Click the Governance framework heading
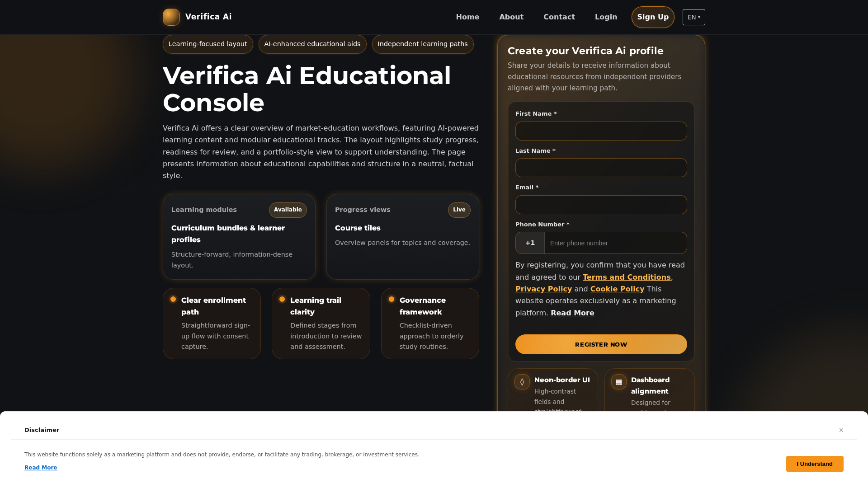 coord(423,306)
